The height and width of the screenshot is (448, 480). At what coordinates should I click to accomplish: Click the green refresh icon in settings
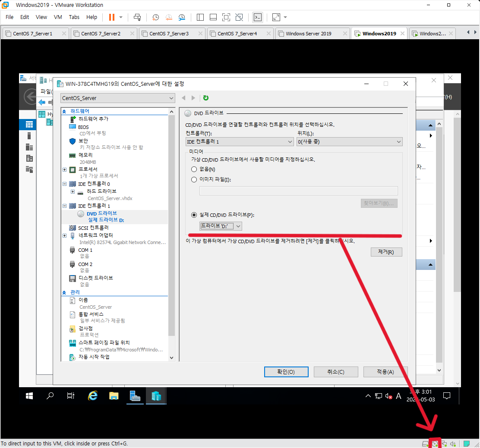click(206, 98)
